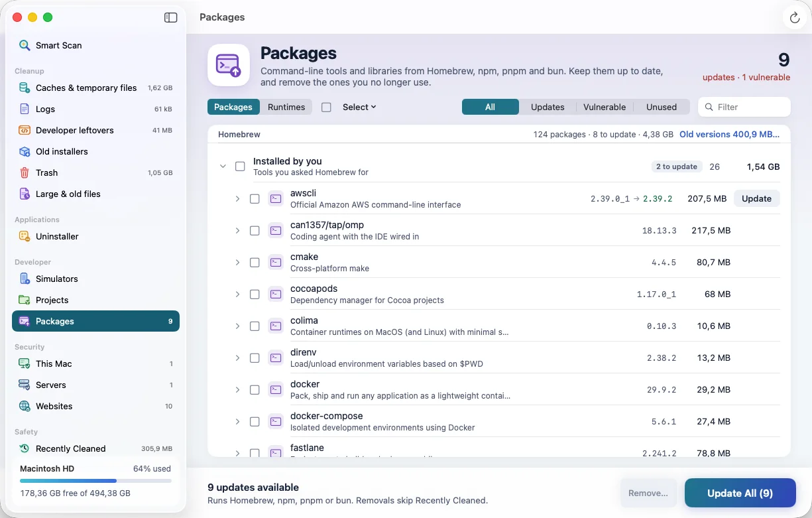Click the Caches & temporary files icon
Image resolution: width=812 pixels, height=518 pixels.
[x=25, y=88]
